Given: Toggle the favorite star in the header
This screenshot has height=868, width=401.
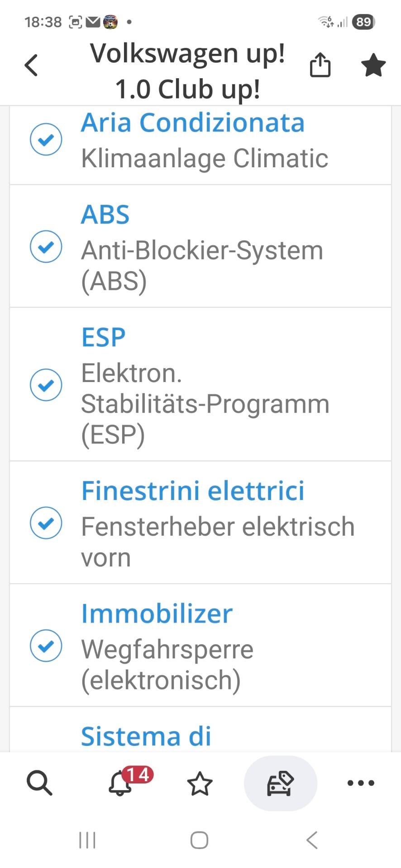Looking at the screenshot, I should (373, 65).
